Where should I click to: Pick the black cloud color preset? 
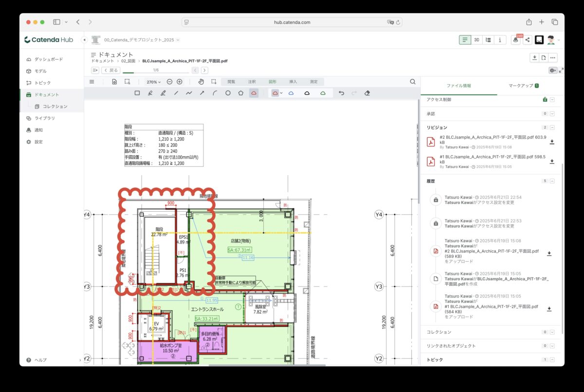click(x=307, y=93)
